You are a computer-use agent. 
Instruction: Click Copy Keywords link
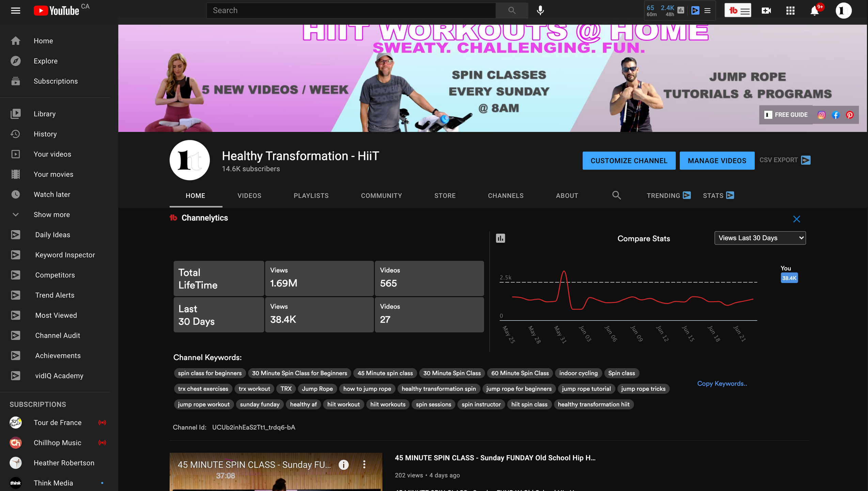click(722, 383)
